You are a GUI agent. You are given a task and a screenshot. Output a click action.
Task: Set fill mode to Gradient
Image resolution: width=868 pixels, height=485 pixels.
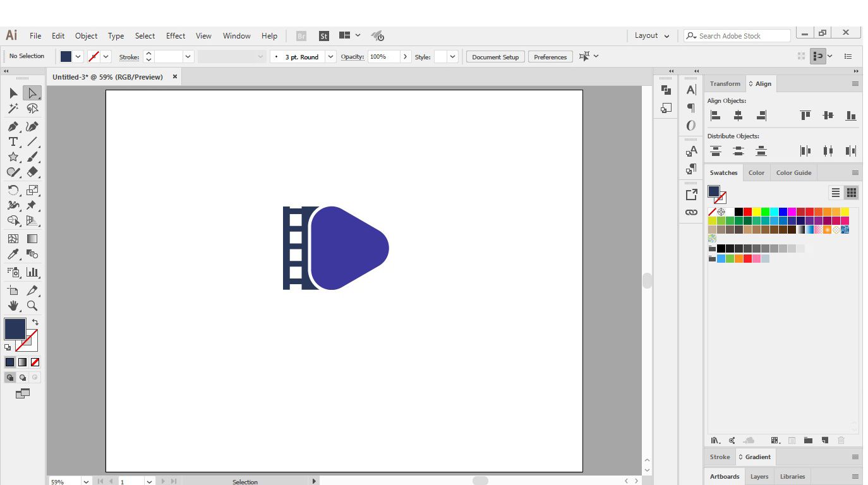click(22, 362)
